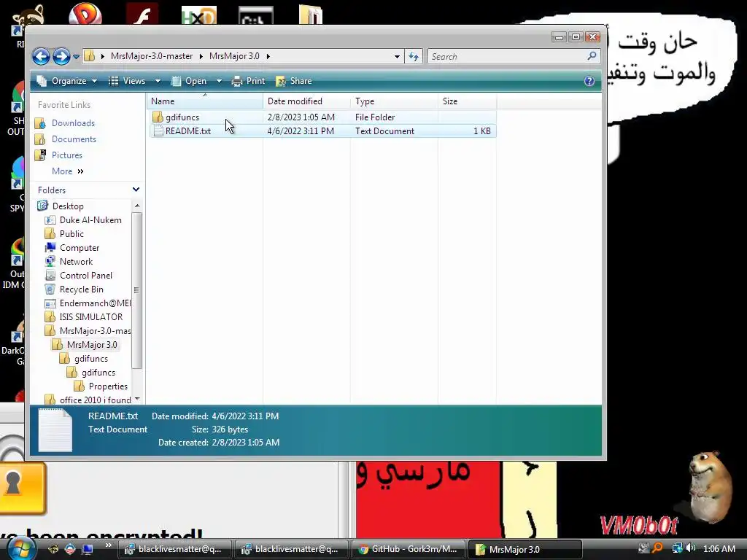747x560 pixels.
Task: Click the Flash desktop icon
Action: click(142, 14)
